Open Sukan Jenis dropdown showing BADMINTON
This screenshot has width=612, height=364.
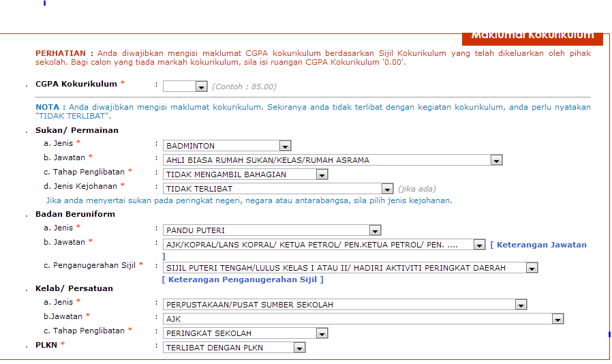pyautogui.click(x=227, y=146)
